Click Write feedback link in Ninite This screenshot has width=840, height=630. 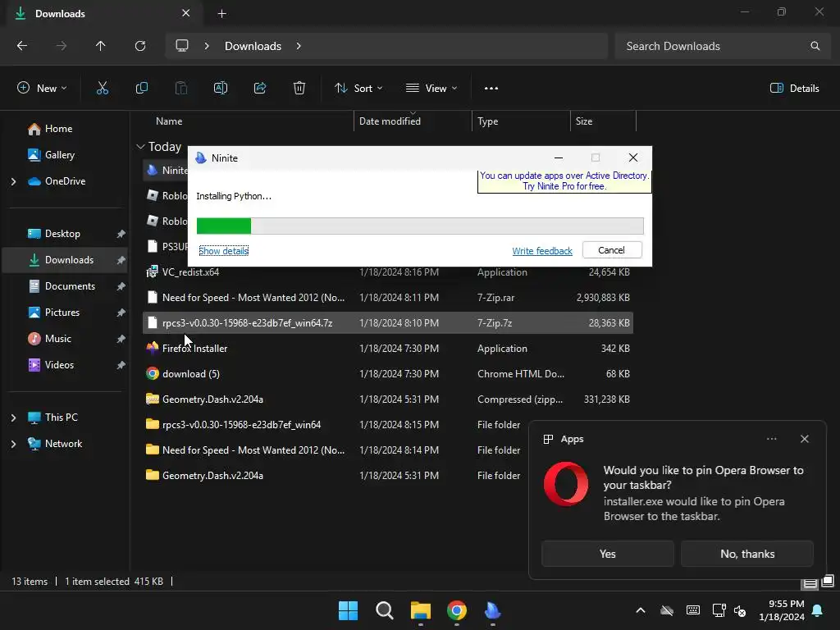(542, 251)
